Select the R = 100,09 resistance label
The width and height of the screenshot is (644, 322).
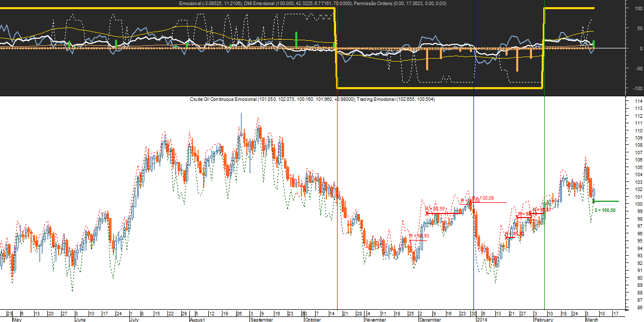(x=483, y=198)
